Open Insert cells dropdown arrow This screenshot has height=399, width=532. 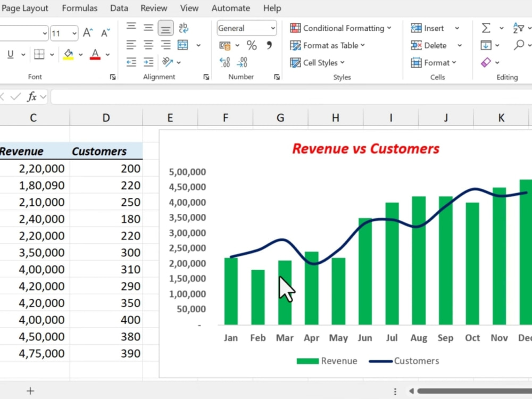(x=457, y=28)
